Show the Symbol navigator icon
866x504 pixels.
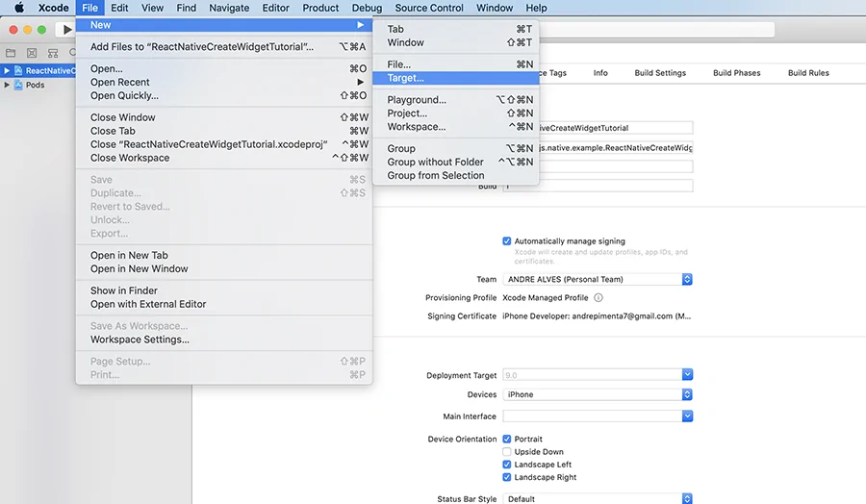coord(53,53)
